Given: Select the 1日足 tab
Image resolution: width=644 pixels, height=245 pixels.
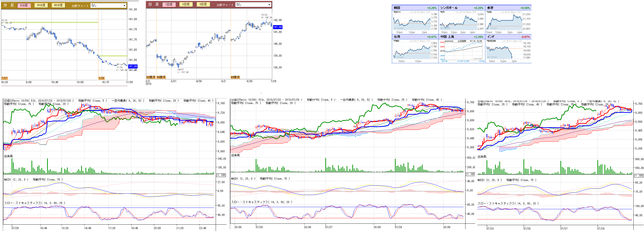Looking at the screenshot, I should 169,5.
